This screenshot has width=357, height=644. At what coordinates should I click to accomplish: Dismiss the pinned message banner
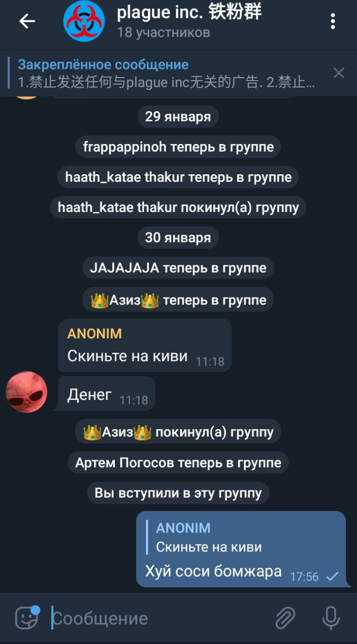[x=339, y=73]
